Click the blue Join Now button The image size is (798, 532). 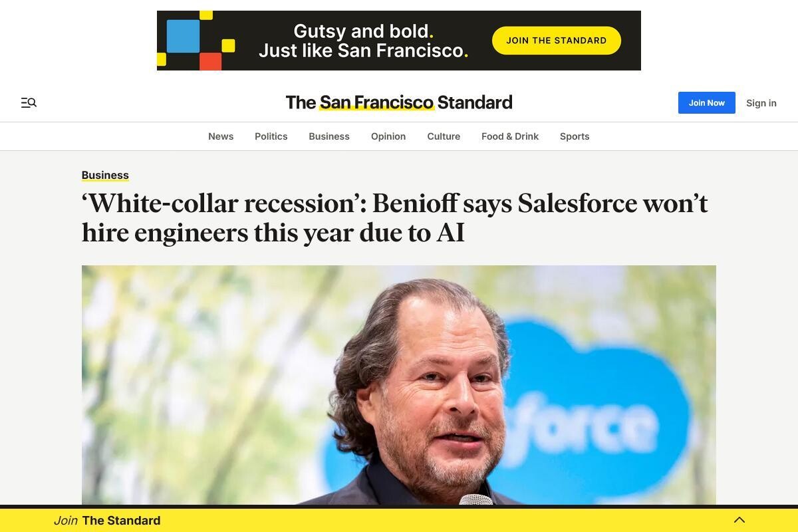click(706, 102)
